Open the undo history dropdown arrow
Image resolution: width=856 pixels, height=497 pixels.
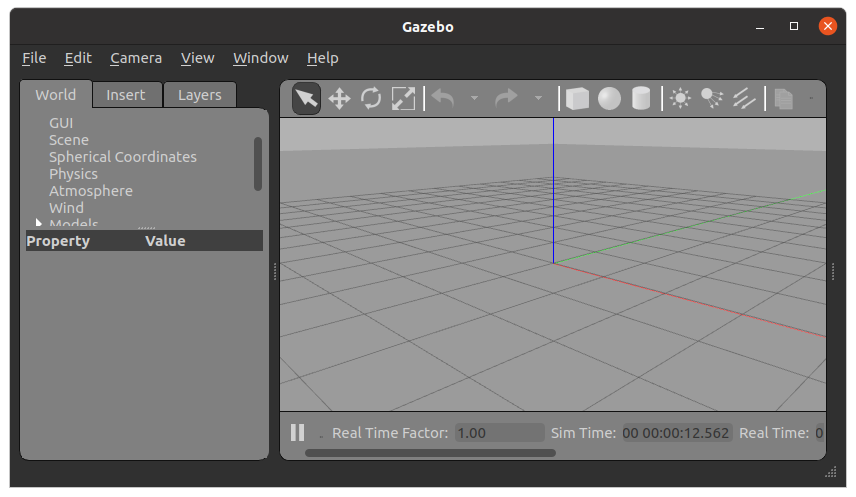474,98
